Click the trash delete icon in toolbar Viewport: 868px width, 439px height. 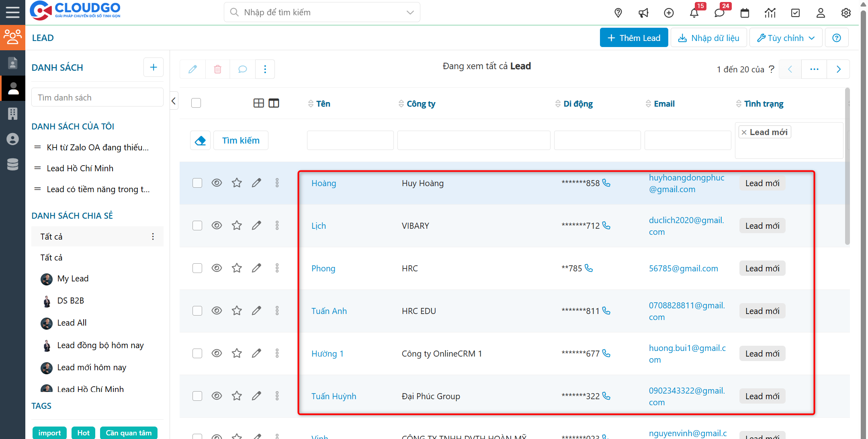[x=217, y=69]
